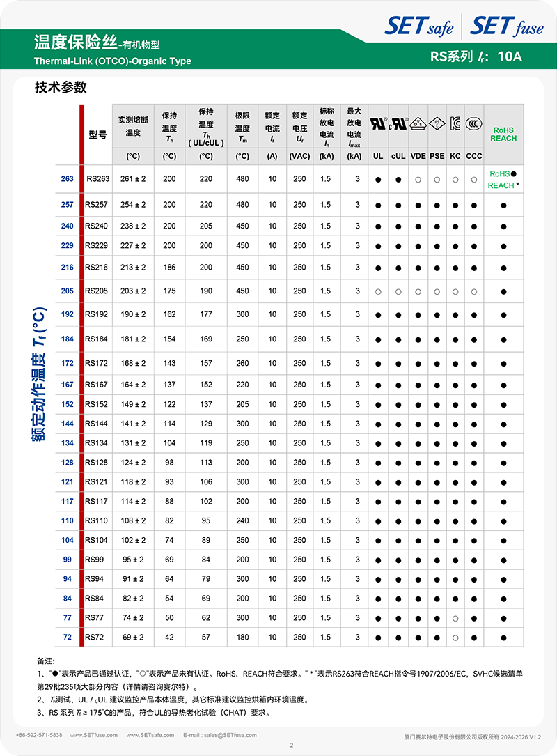Click holding temperature "175" in RS205 row
Image resolution: width=557 pixels, height=756 pixels.
(x=169, y=291)
